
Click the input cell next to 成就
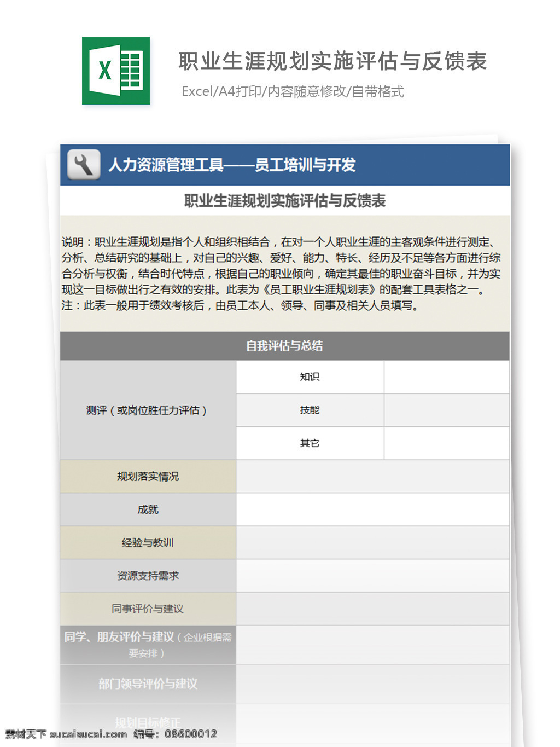click(373, 509)
